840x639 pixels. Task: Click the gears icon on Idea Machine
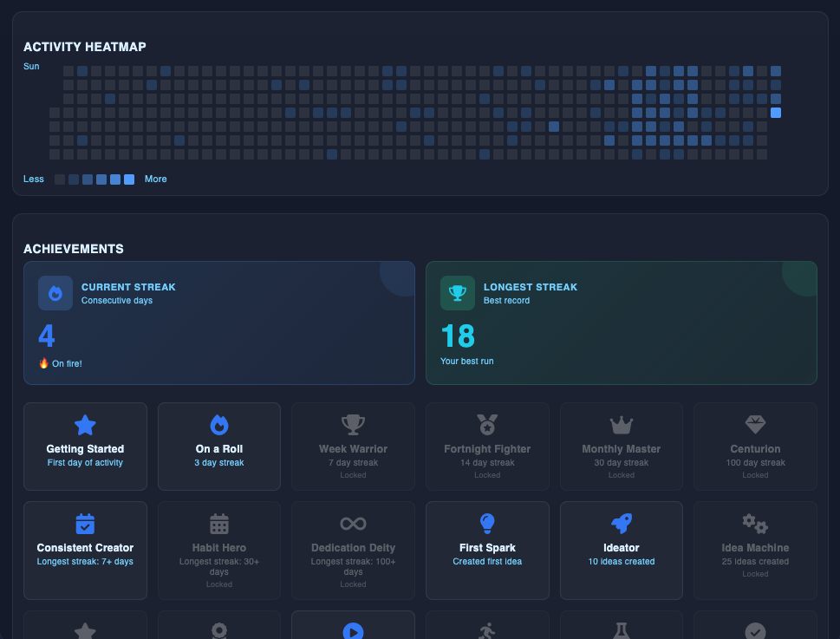[754, 523]
